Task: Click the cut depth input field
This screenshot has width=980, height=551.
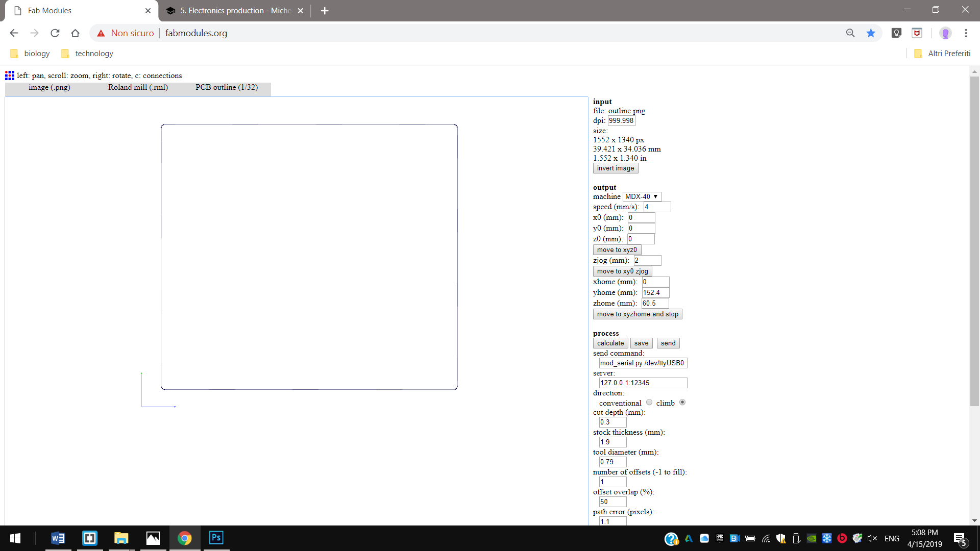Action: [612, 422]
